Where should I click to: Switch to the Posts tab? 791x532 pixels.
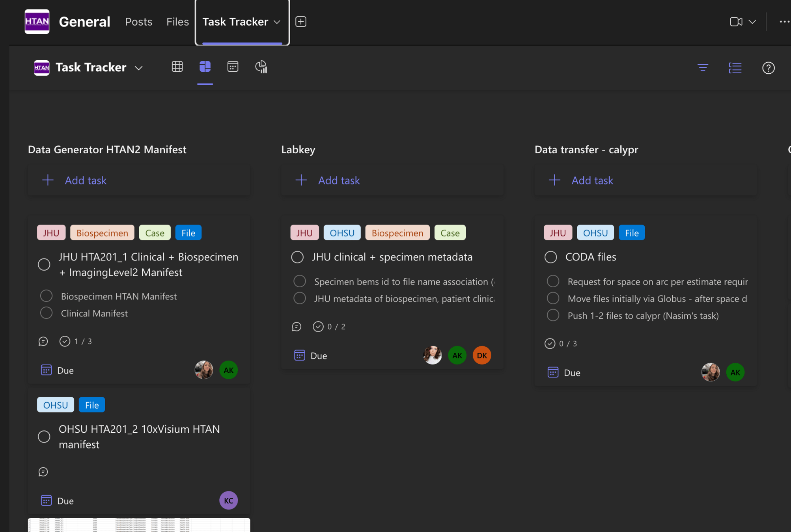click(138, 22)
